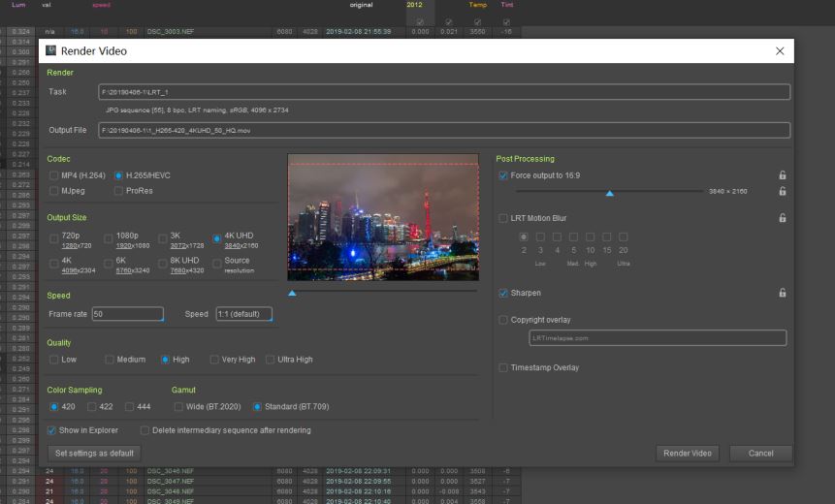Click the lock icon beside Sharpen

(782, 293)
